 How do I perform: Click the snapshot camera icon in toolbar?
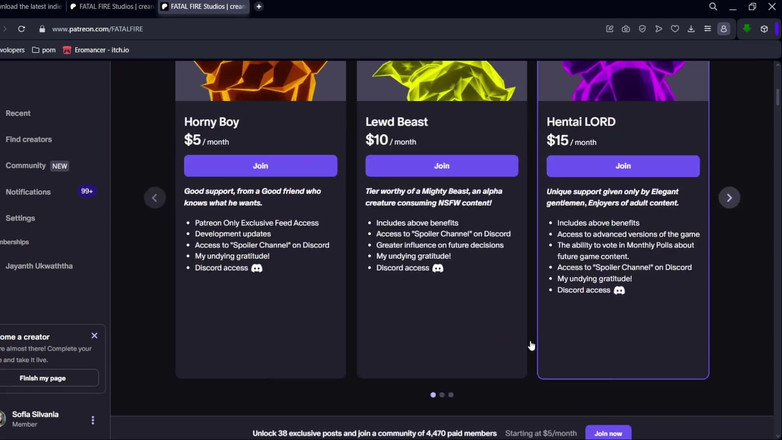pyautogui.click(x=626, y=29)
